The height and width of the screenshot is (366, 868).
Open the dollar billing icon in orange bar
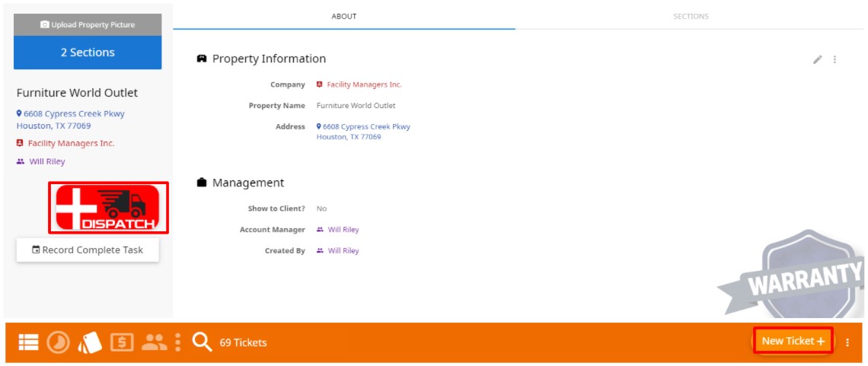click(122, 342)
